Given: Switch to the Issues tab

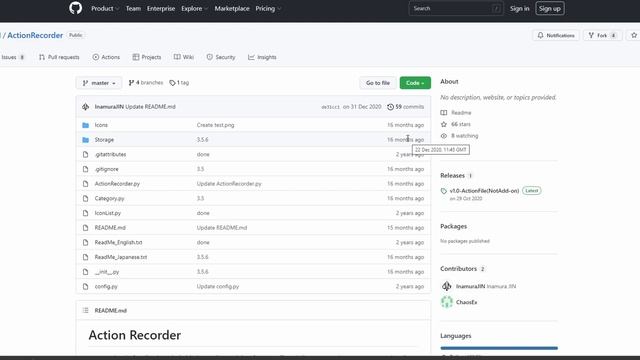Looking at the screenshot, I should click(12, 57).
